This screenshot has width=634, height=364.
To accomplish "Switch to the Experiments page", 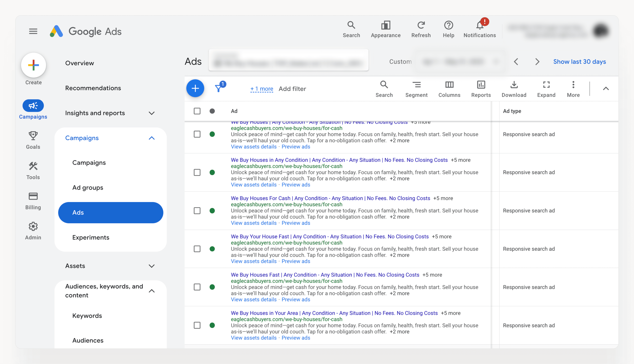I will click(x=91, y=237).
